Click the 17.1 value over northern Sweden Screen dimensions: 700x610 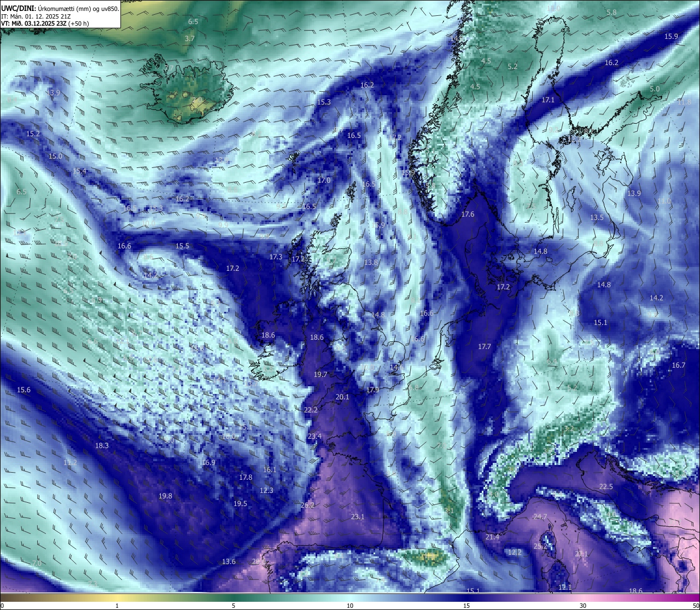coord(548,100)
